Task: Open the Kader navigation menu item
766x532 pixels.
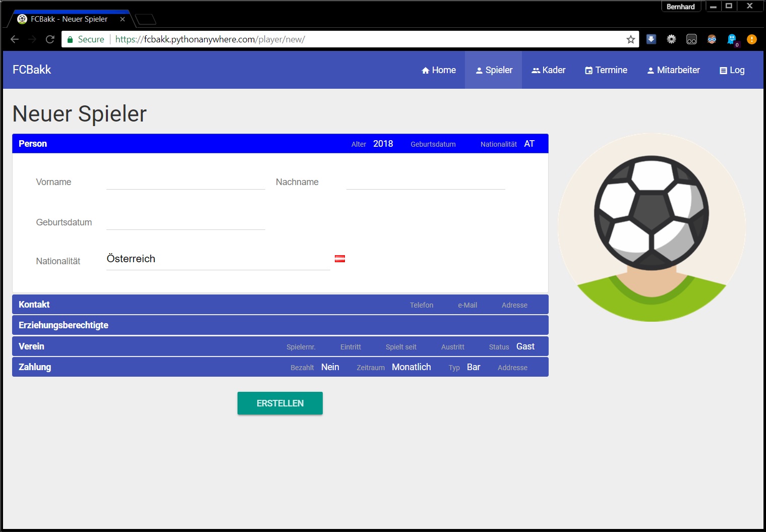Action: (x=549, y=70)
